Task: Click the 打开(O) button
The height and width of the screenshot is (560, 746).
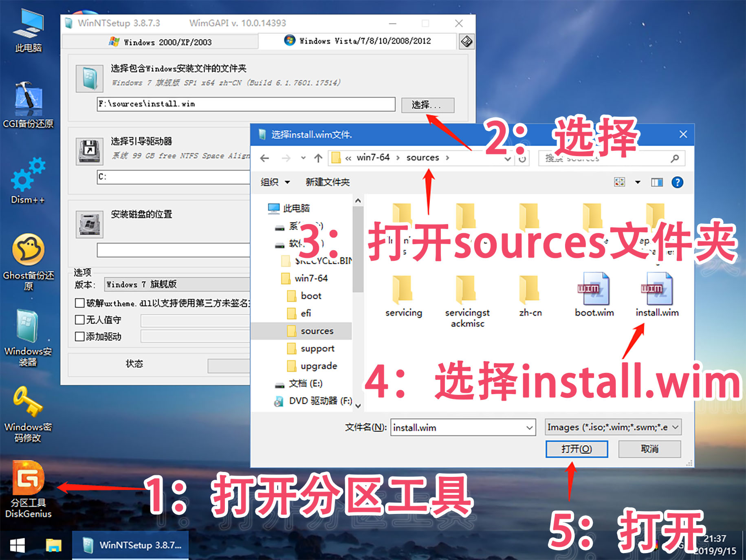Action: (577, 449)
